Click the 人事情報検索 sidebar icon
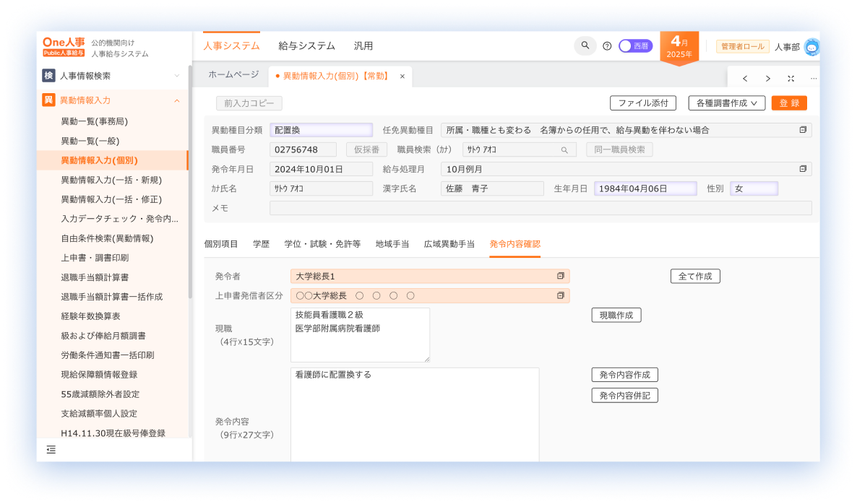Image resolution: width=857 pixels, height=504 pixels. point(48,75)
